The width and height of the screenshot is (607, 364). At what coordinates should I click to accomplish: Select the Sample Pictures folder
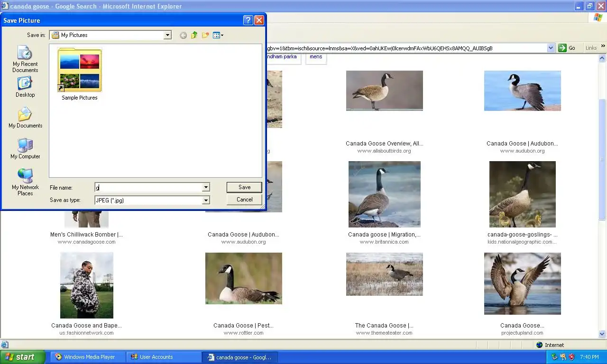click(x=79, y=74)
